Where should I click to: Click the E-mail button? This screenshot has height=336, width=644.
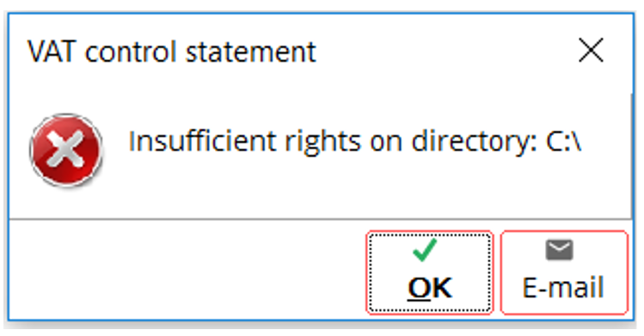(564, 272)
